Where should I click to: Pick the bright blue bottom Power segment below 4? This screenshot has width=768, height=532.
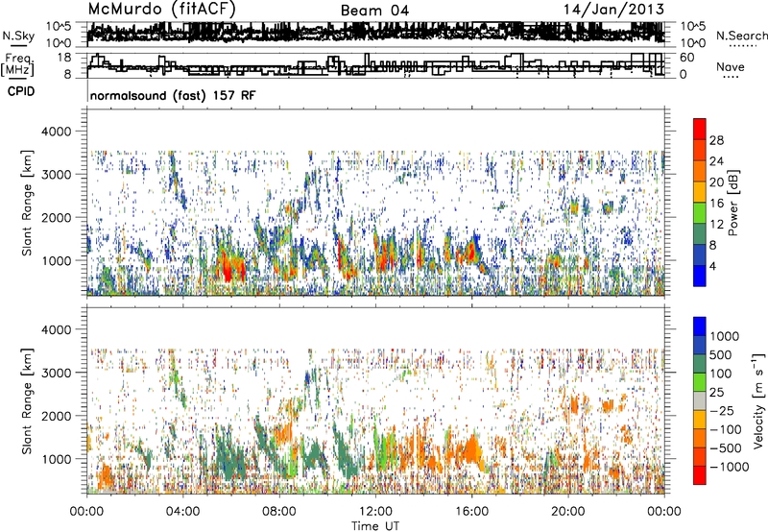[x=700, y=276]
